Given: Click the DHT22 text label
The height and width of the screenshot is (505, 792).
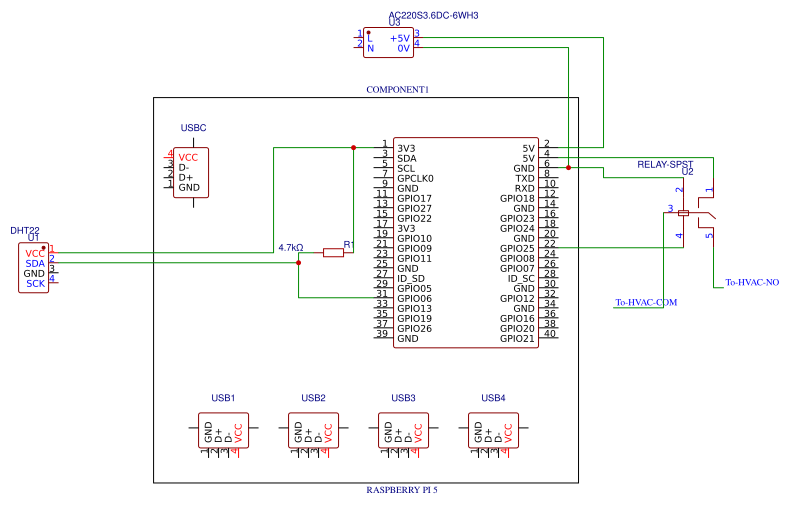Looking at the screenshot, I should (x=25, y=231).
